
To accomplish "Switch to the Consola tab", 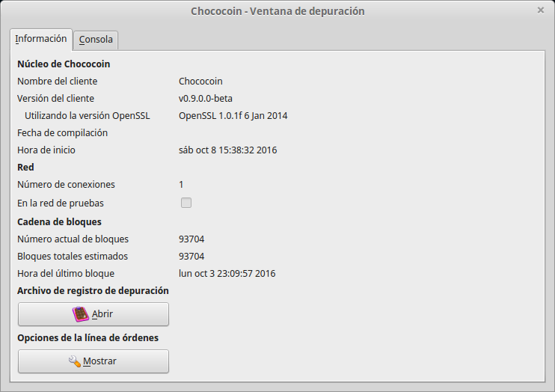I will (x=96, y=40).
